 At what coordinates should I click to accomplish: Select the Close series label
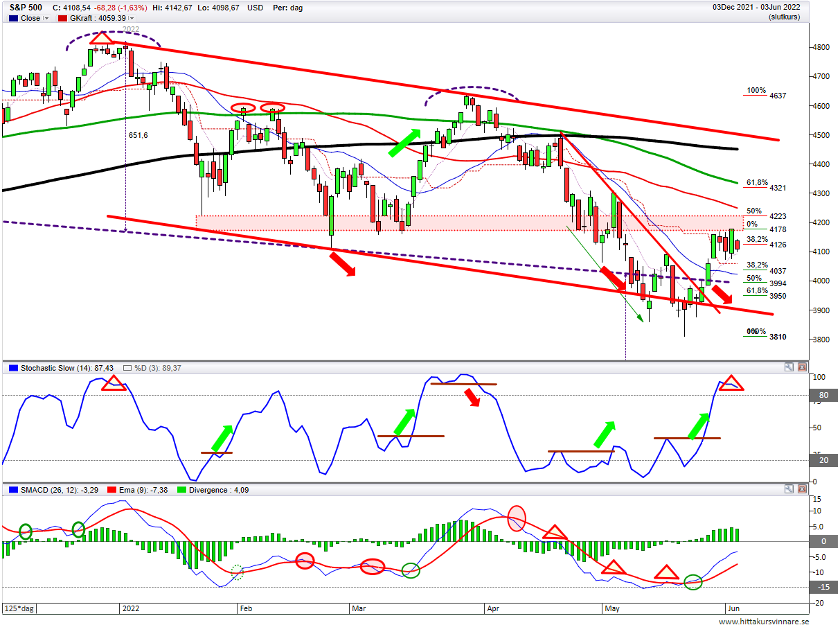click(30, 19)
